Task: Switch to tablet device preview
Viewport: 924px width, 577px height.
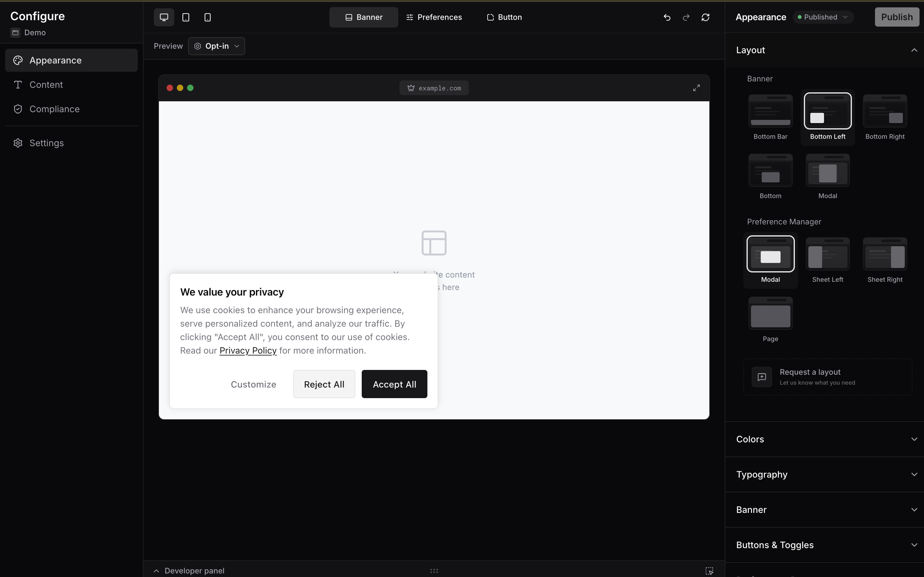Action: pos(186,17)
